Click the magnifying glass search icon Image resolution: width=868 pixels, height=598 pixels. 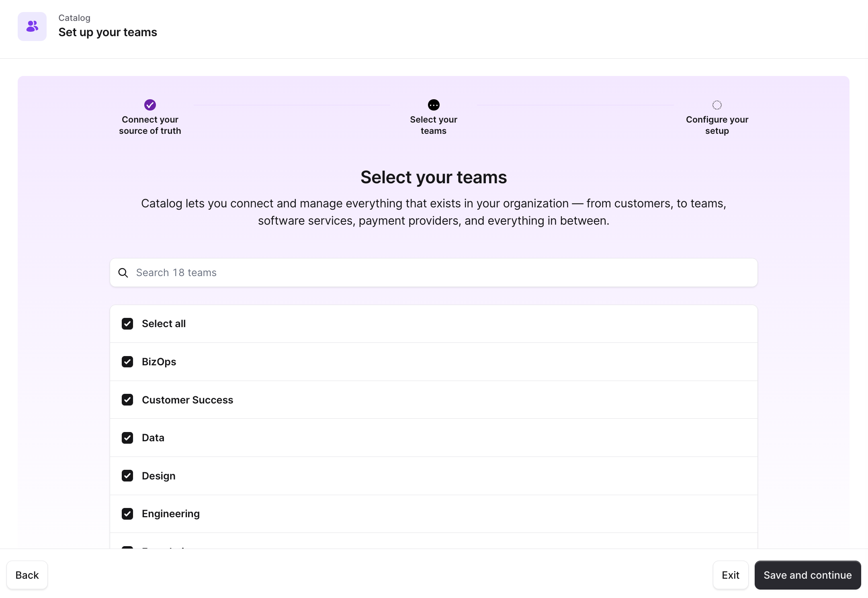[123, 273]
